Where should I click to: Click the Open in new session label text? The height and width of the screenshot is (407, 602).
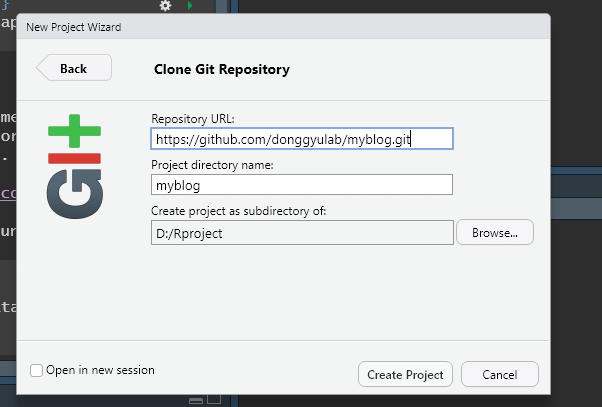(x=100, y=370)
